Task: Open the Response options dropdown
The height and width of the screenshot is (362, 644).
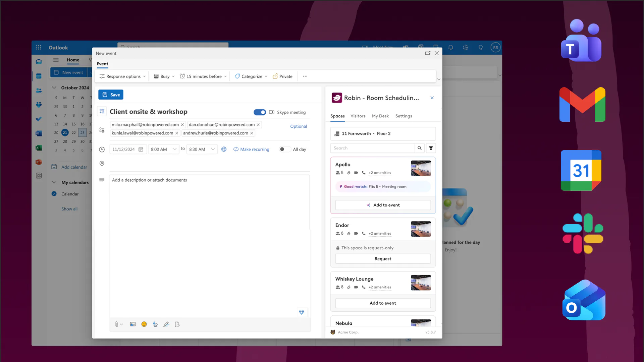Action: pos(122,76)
